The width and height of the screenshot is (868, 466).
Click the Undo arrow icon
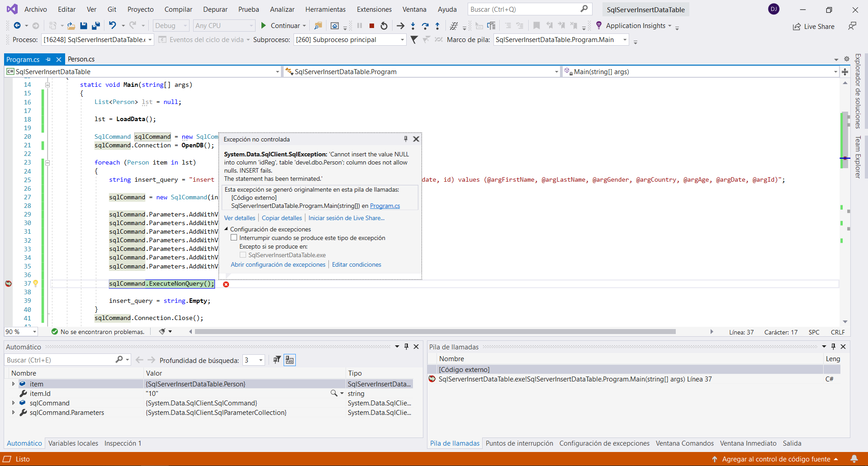tap(113, 26)
